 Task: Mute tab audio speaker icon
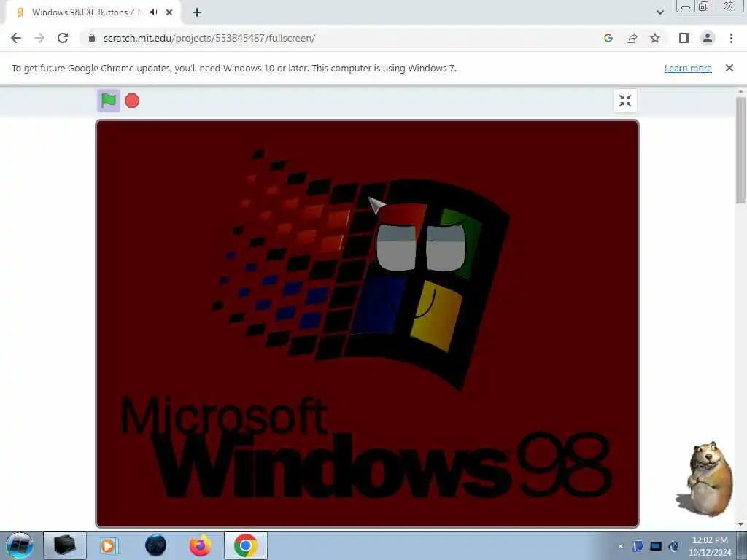point(153,12)
